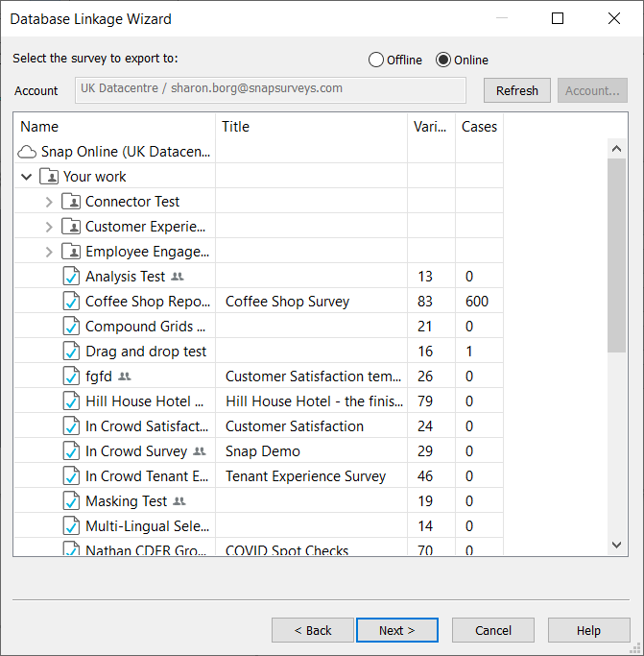This screenshot has height=656, width=644.
Task: Click the Customer Experie... folder icon
Action: click(x=71, y=227)
